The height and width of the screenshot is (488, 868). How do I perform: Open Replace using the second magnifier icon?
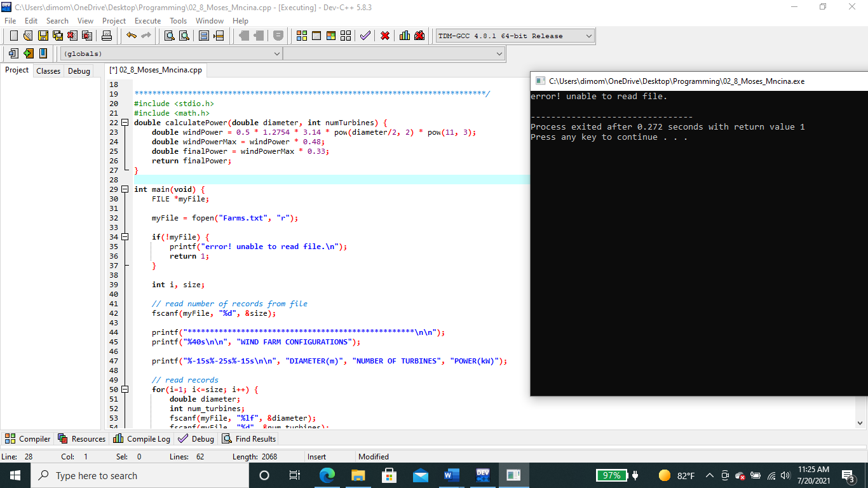pyautogui.click(x=183, y=36)
